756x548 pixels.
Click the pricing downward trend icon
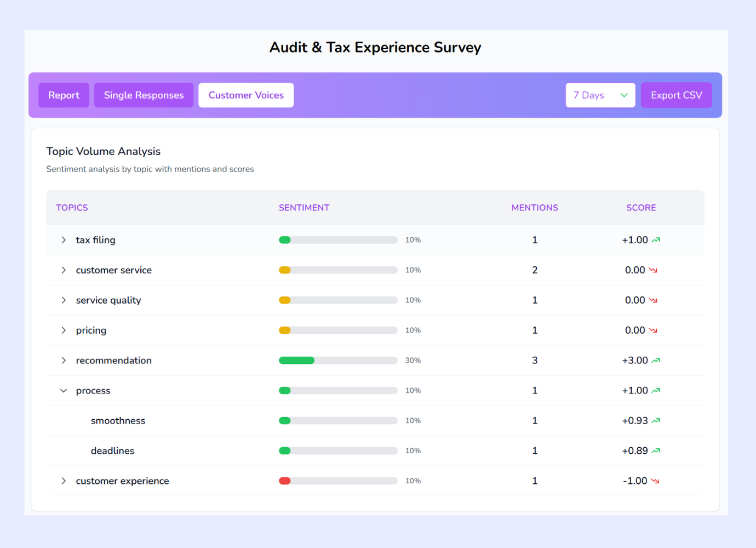(x=653, y=330)
